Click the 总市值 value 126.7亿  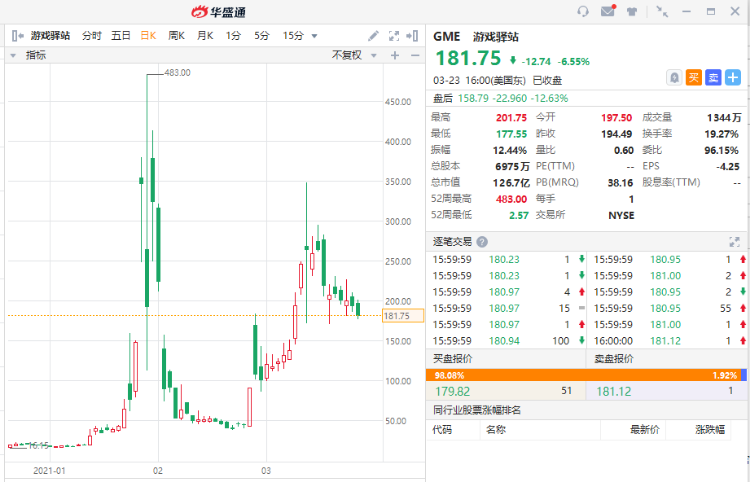pyautogui.click(x=511, y=183)
